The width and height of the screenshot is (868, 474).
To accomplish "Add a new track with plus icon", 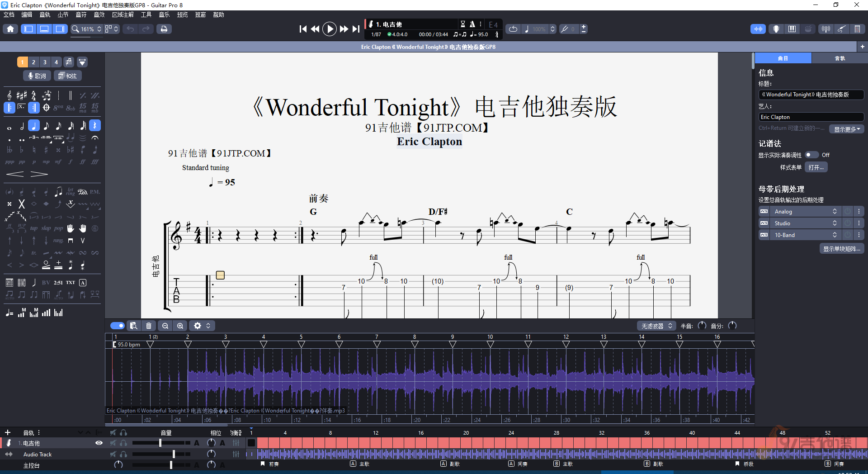I will [x=7, y=432].
